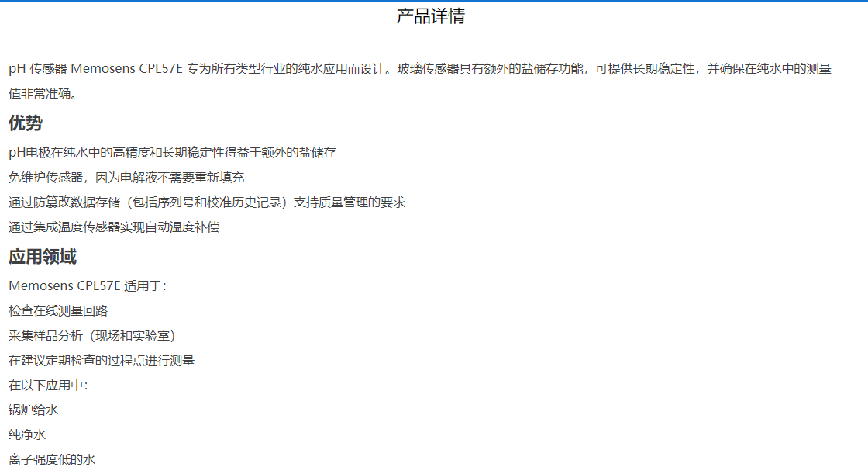This screenshot has height=467, width=868.
Task: Click the text '值非常准确。'
Action: coord(43,94)
